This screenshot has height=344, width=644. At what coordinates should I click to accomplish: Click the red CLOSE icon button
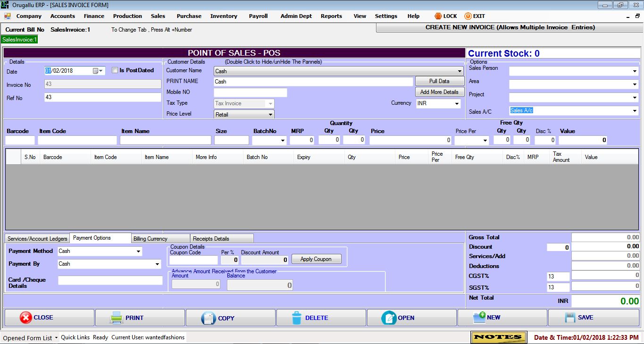click(x=25, y=318)
